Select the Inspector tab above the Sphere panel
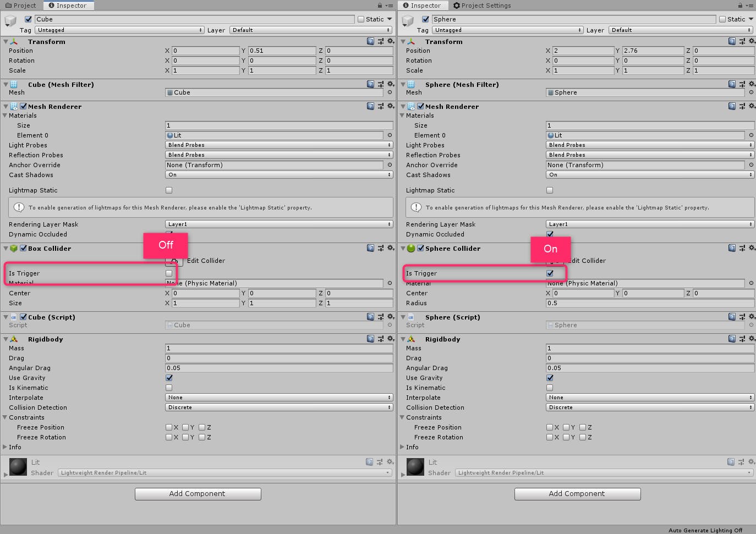The height and width of the screenshot is (534, 756). (x=422, y=5)
